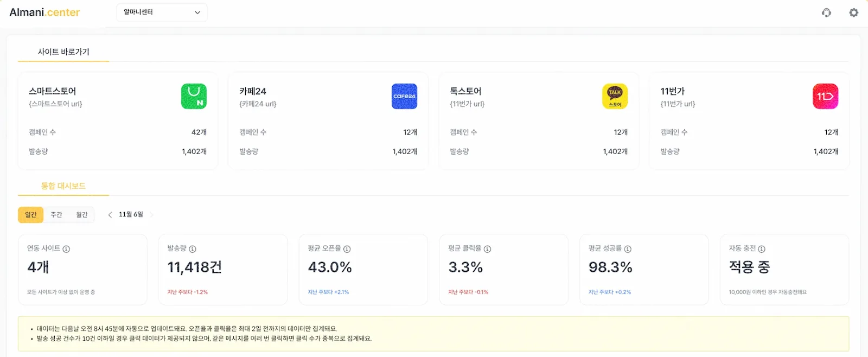Click notice about 발송 성공 건수 10건 이하
This screenshot has height=357, width=868.
204,339
